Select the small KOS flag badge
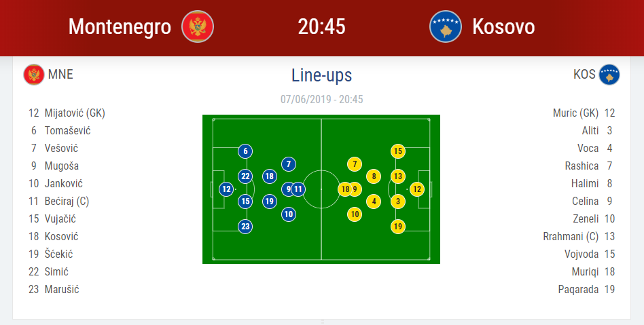The image size is (644, 325). 609,75
